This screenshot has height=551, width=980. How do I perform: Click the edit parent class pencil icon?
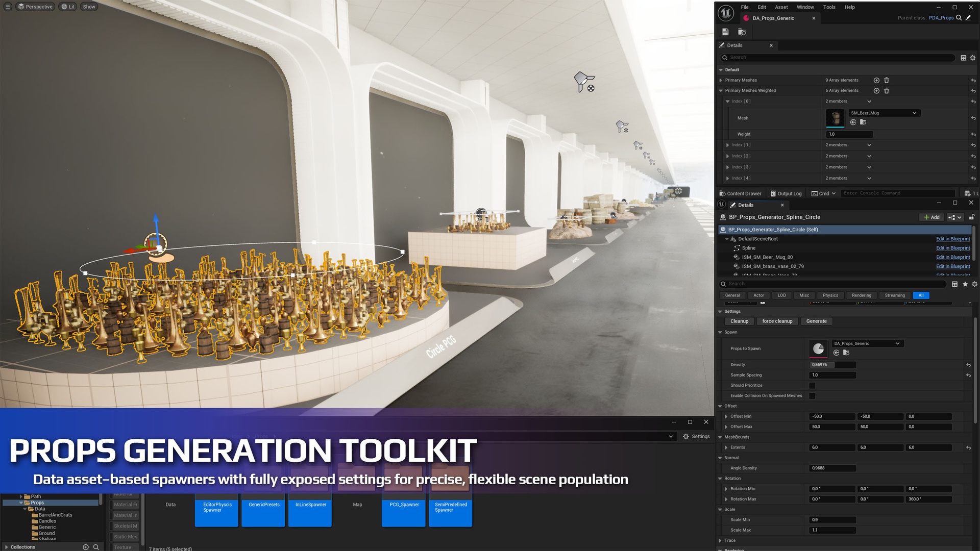pyautogui.click(x=968, y=18)
